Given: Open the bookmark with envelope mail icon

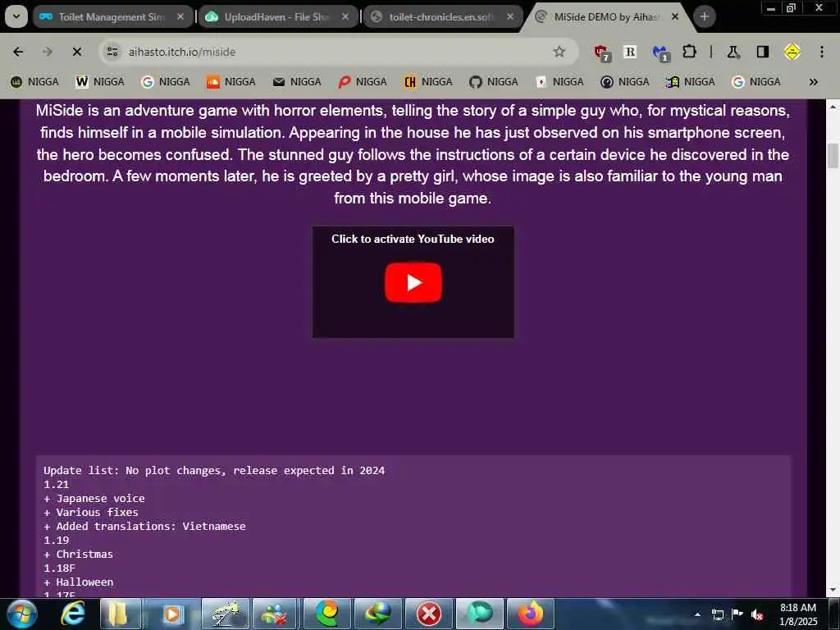Looking at the screenshot, I should pyautogui.click(x=297, y=82).
